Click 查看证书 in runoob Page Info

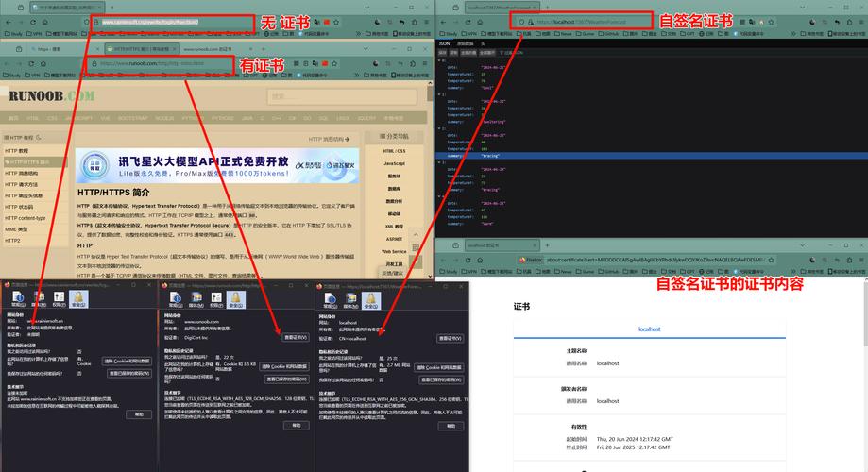click(x=295, y=337)
